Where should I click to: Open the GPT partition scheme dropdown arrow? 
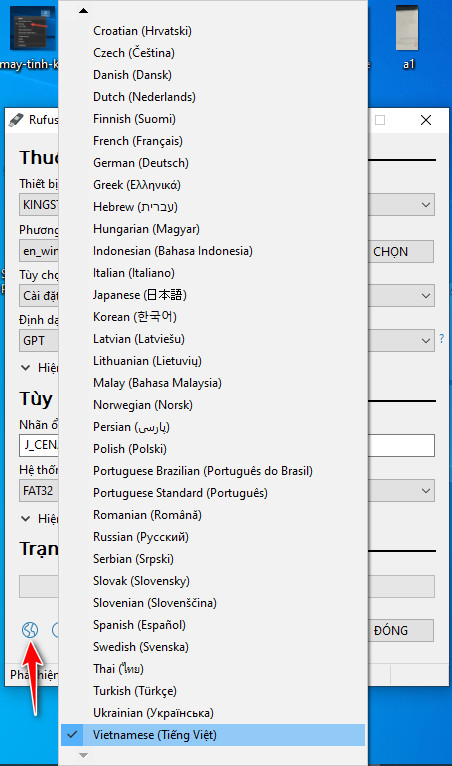pos(426,340)
